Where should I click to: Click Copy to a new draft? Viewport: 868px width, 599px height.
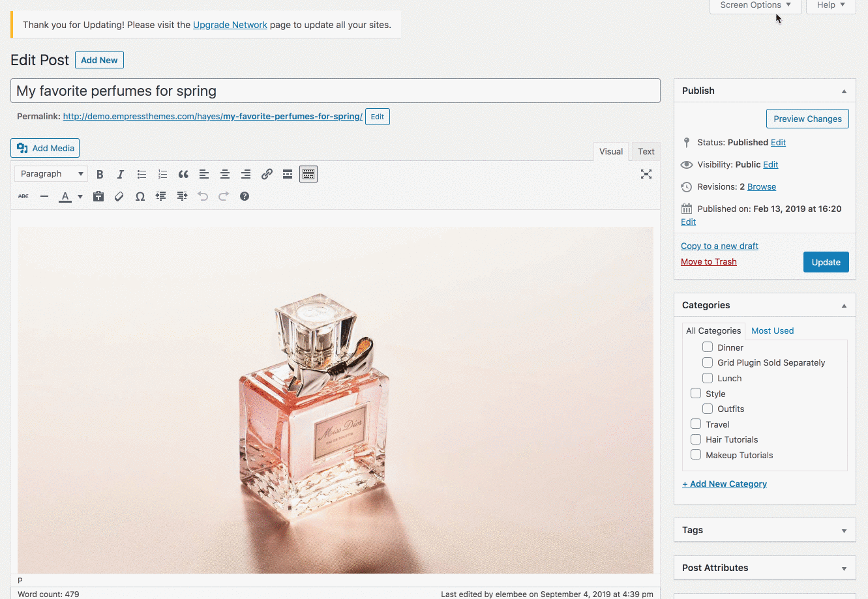tap(719, 246)
